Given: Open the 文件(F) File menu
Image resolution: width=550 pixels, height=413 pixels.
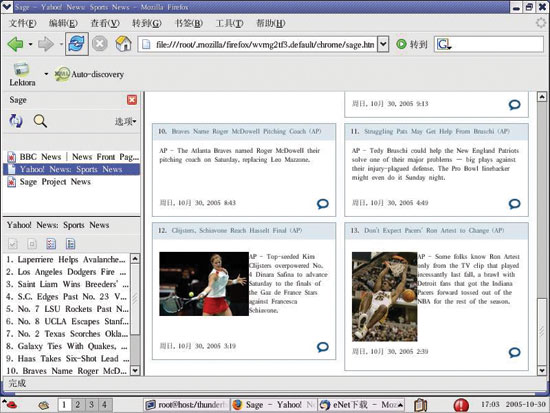Looking at the screenshot, I should coord(22,24).
